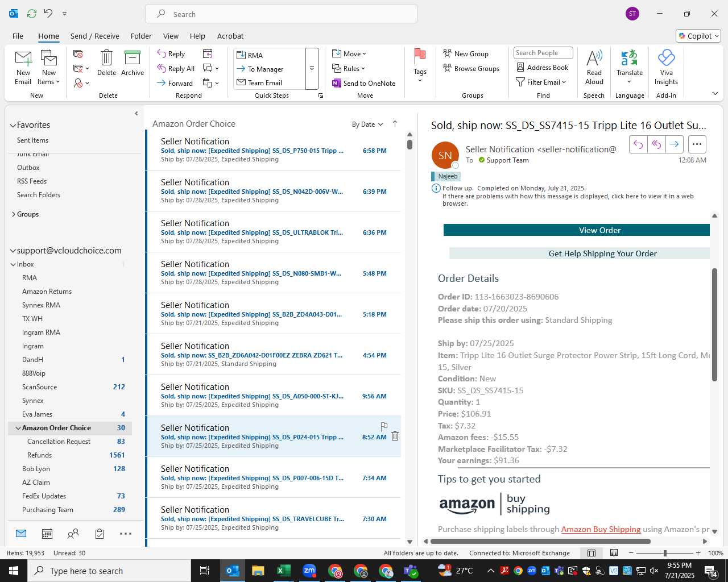Screen dimensions: 728x582
Task: Click Forward in ribbon
Action: [x=175, y=83]
